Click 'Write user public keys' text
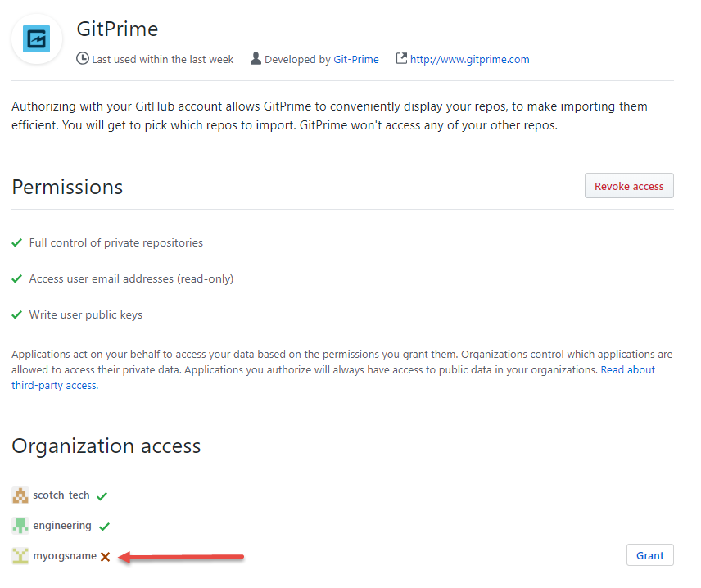Image resolution: width=701 pixels, height=588 pixels. click(86, 315)
